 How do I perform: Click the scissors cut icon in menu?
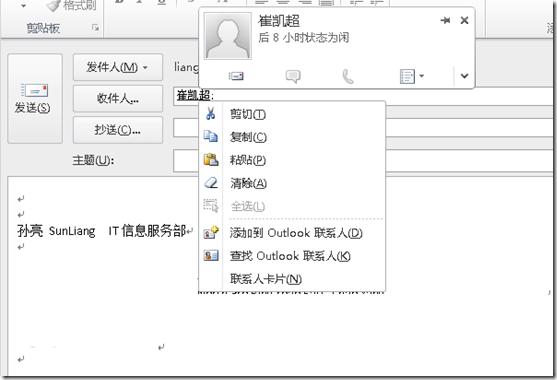click(211, 114)
